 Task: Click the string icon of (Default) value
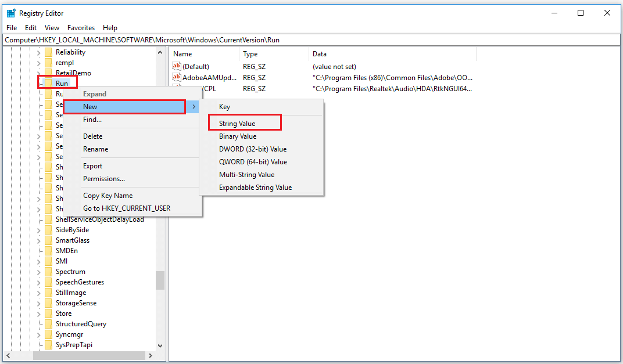(177, 66)
